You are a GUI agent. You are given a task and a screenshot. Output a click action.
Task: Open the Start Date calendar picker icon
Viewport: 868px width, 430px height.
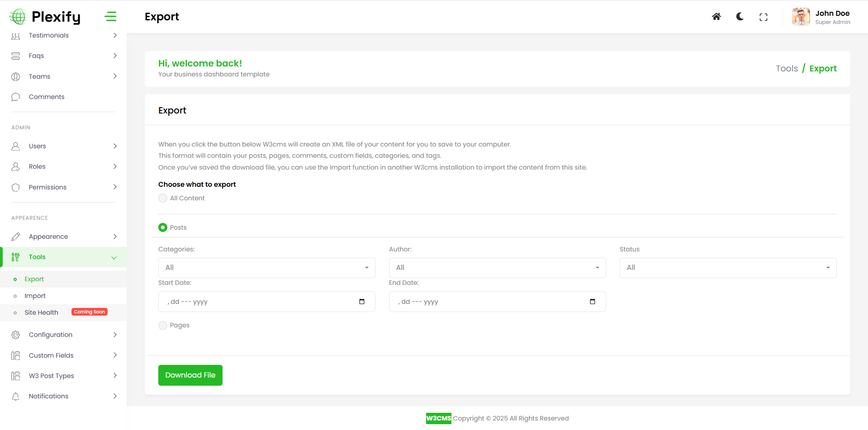362,302
